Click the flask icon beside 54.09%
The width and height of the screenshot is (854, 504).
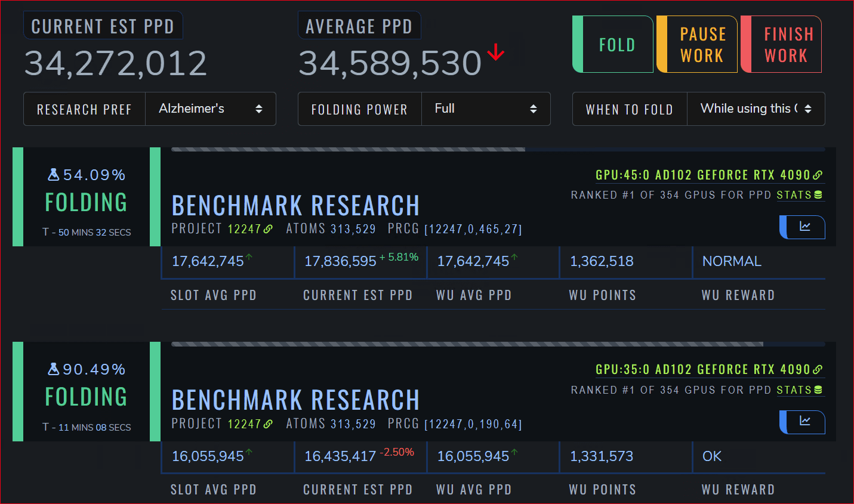pos(54,175)
